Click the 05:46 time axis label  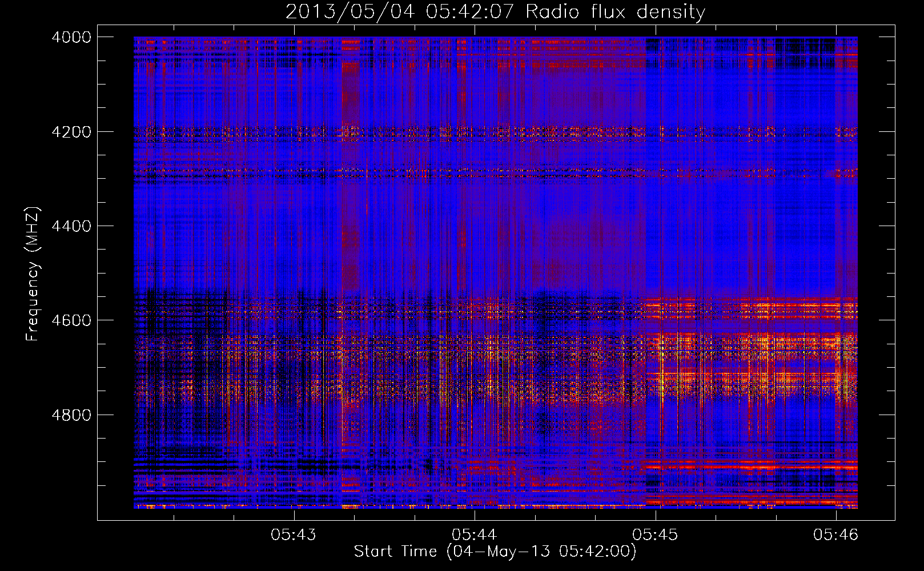click(836, 534)
